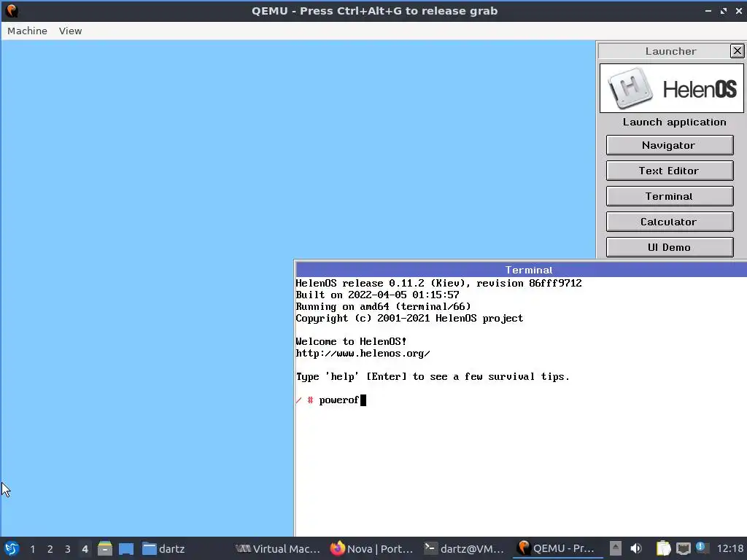The height and width of the screenshot is (560, 747).
Task: Switch to workspace 4
Action: (85, 549)
